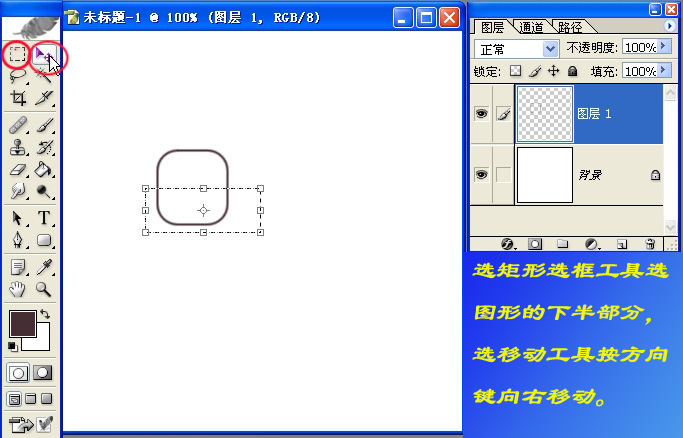Toggle lock all
683x438 pixels.
[x=572, y=71]
